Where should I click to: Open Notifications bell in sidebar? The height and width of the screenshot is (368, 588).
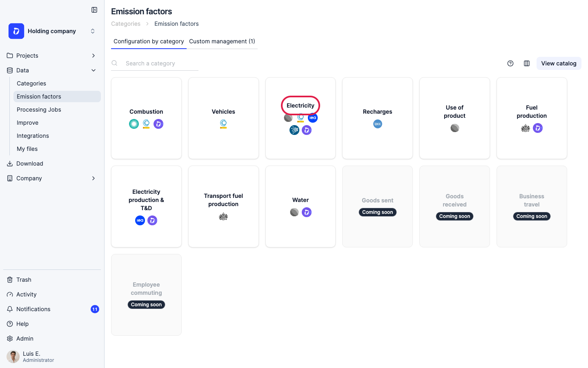[10, 309]
